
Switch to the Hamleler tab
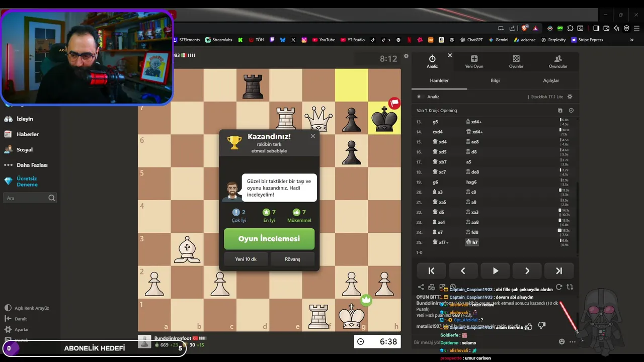[x=439, y=80]
